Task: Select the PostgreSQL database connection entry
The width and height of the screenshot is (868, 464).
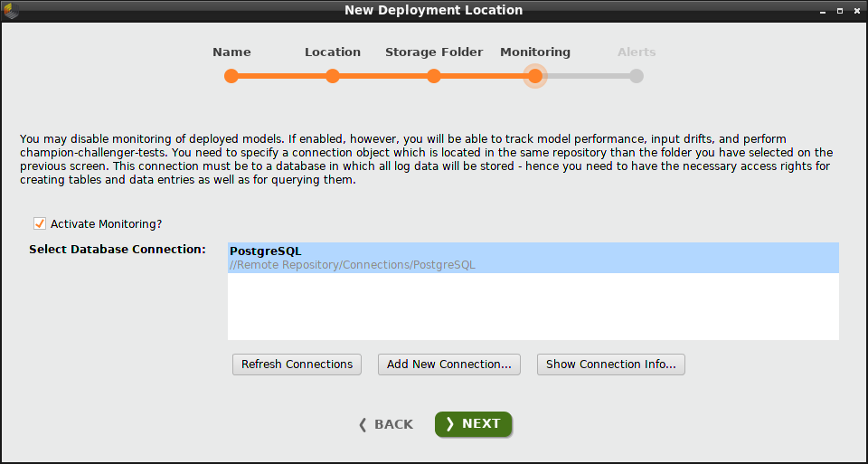Action: pyautogui.click(x=533, y=258)
